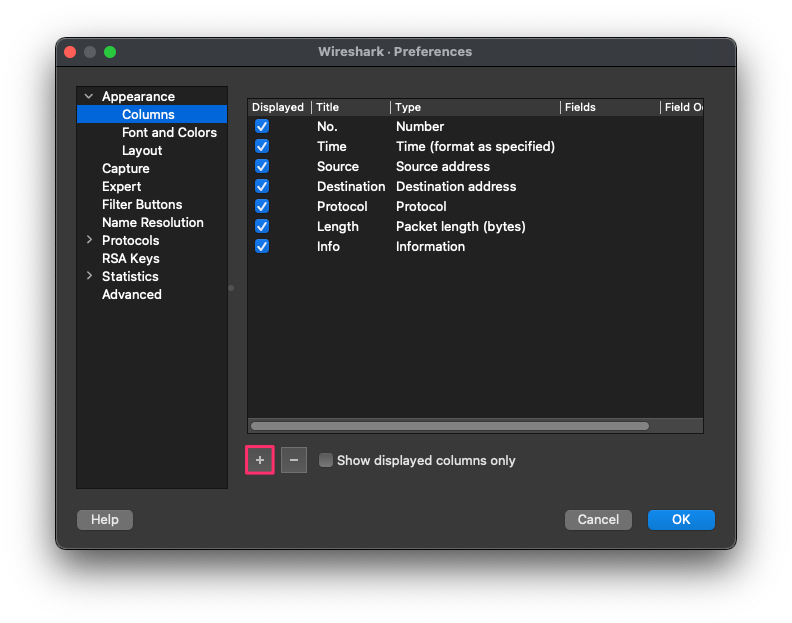The height and width of the screenshot is (623, 792).
Task: Uncheck Displayed checkbox for No. column
Action: click(262, 126)
